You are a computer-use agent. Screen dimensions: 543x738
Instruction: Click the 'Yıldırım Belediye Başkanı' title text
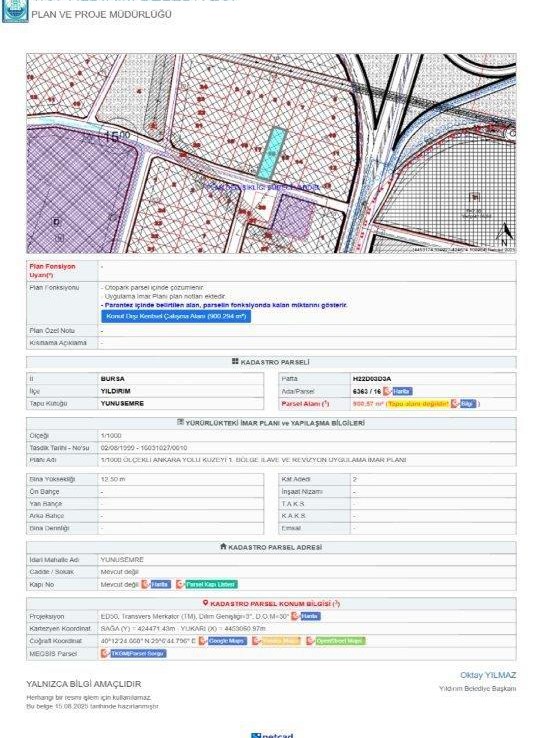tap(478, 689)
